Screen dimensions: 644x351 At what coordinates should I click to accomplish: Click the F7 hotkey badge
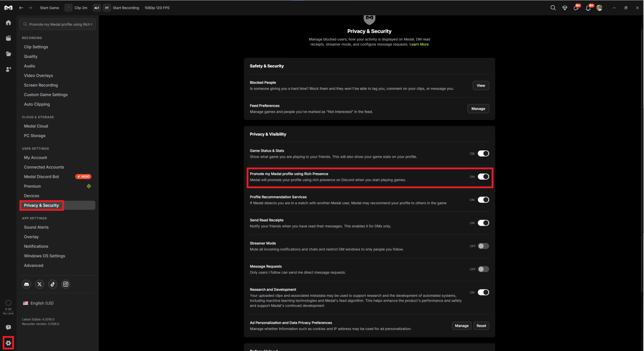(x=107, y=8)
